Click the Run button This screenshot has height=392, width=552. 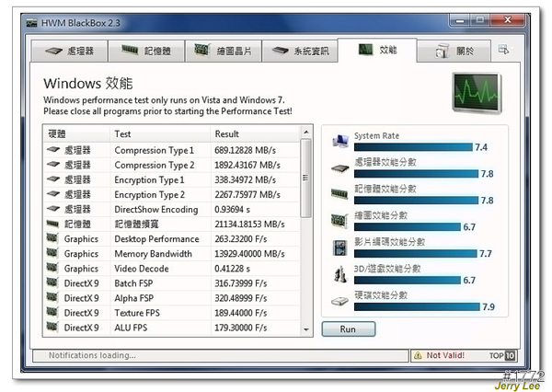[x=348, y=329]
